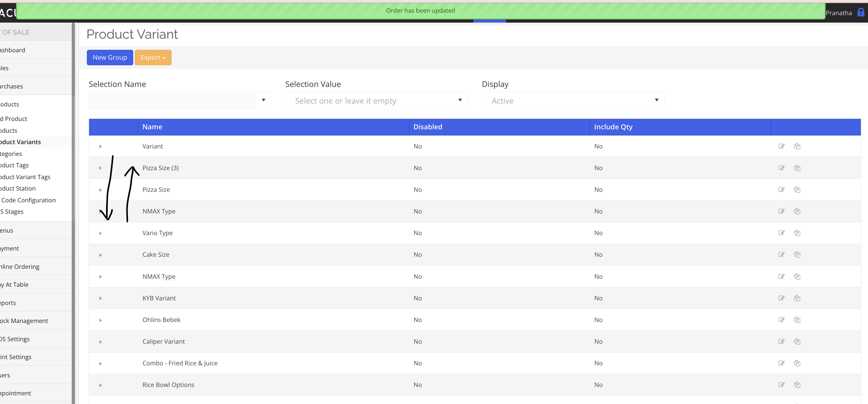Sort by the Name column header
Image resolution: width=868 pixels, height=404 pixels.
tap(152, 127)
